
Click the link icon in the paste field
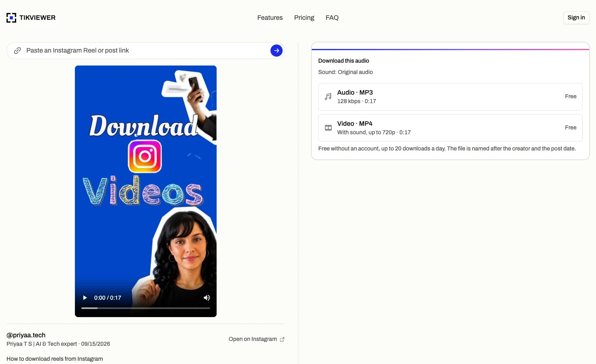tap(17, 51)
